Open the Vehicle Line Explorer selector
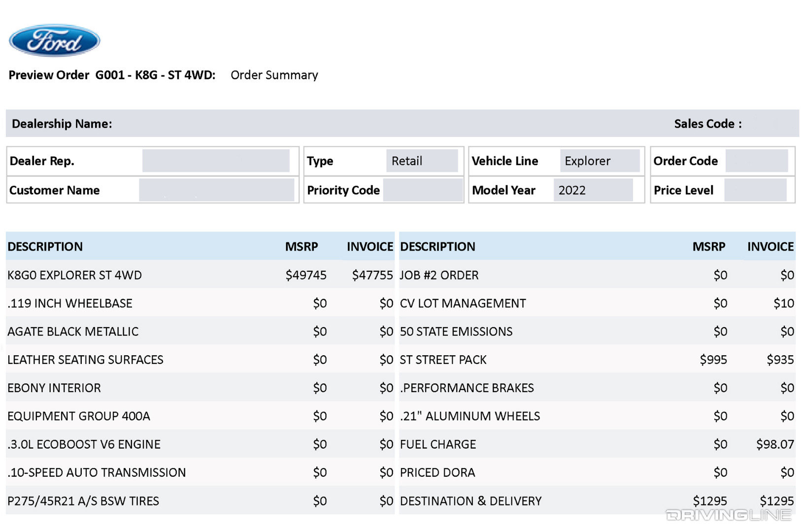804x532 pixels. click(599, 160)
